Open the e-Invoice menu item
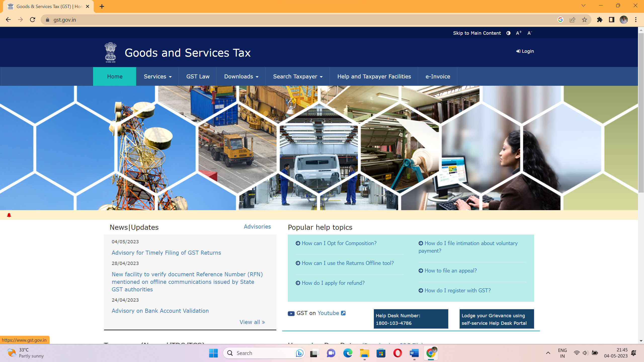The image size is (644, 362). (438, 76)
